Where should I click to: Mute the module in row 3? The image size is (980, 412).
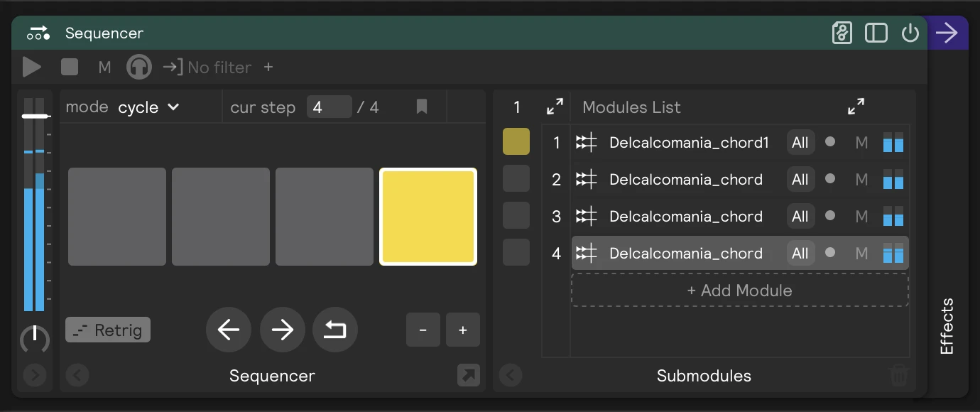click(861, 217)
